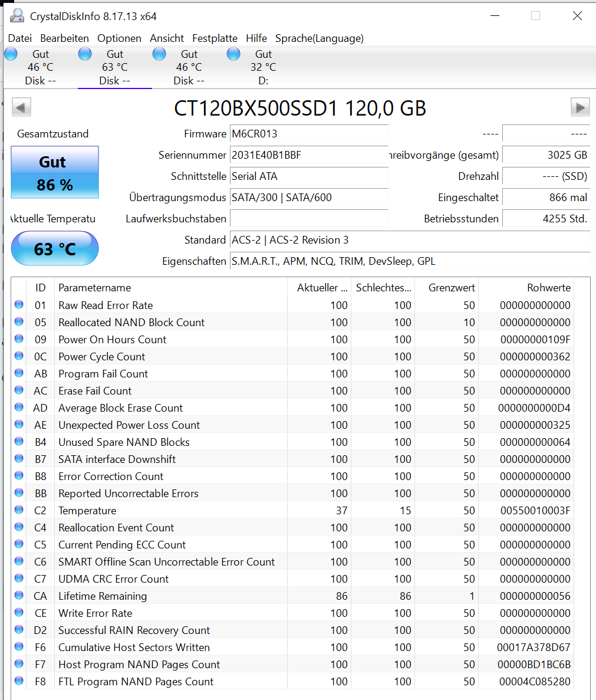Click the CT120BX500SSD1 120,0 GB drive title
The width and height of the screenshot is (596, 700).
300,108
